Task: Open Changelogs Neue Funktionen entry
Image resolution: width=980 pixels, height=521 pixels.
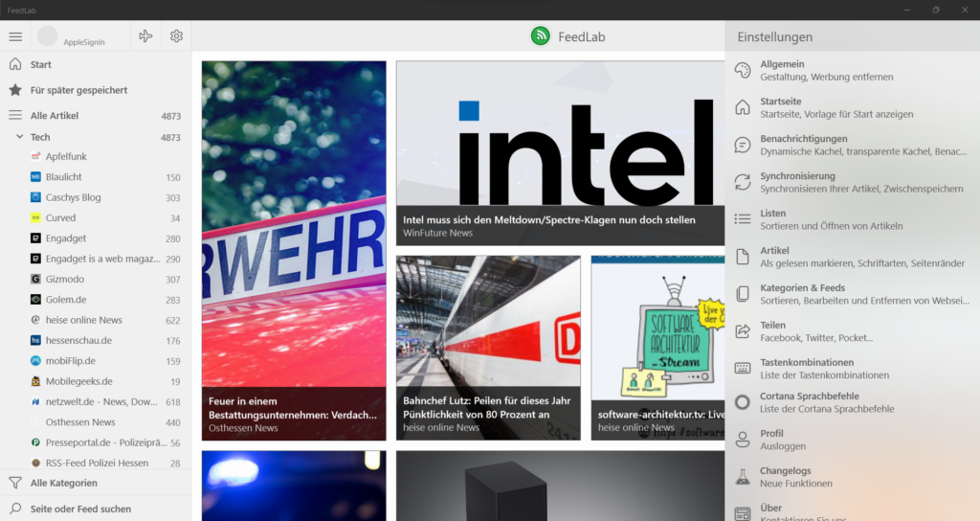Action: pos(853,477)
